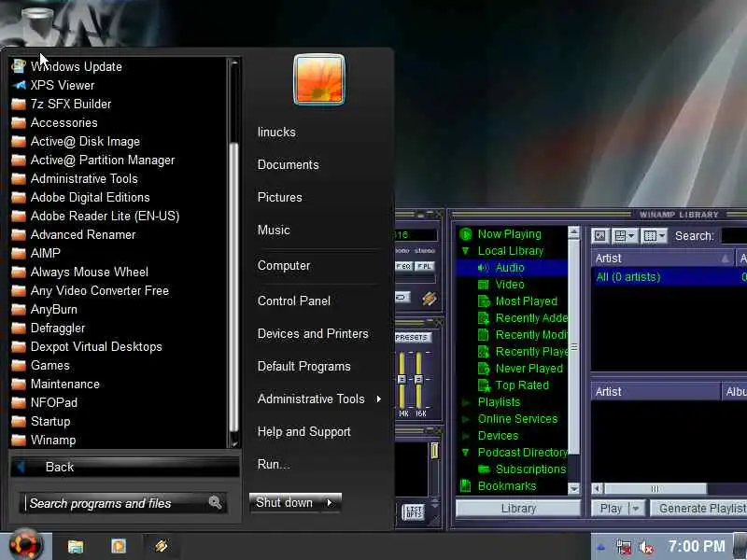Click the Winamp lightning bolt icon in player
747x560 pixels.
tap(429, 299)
